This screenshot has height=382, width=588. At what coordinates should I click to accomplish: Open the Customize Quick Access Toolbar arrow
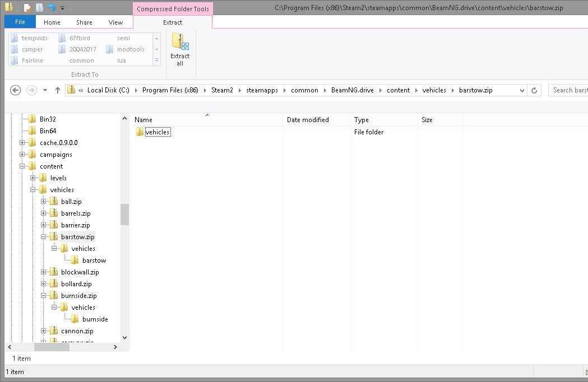[62, 8]
